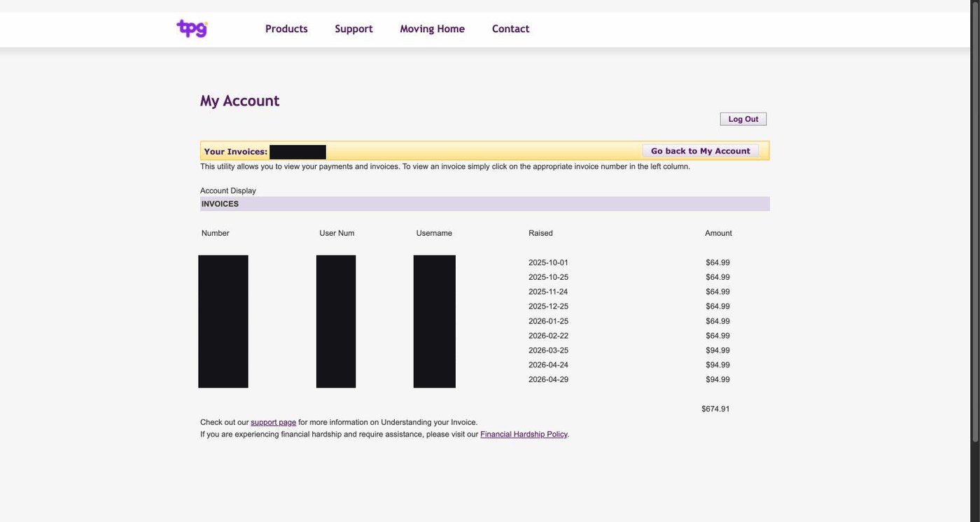Select the raised date 2026-02-22
Image resolution: width=980 pixels, height=522 pixels.
[548, 336]
